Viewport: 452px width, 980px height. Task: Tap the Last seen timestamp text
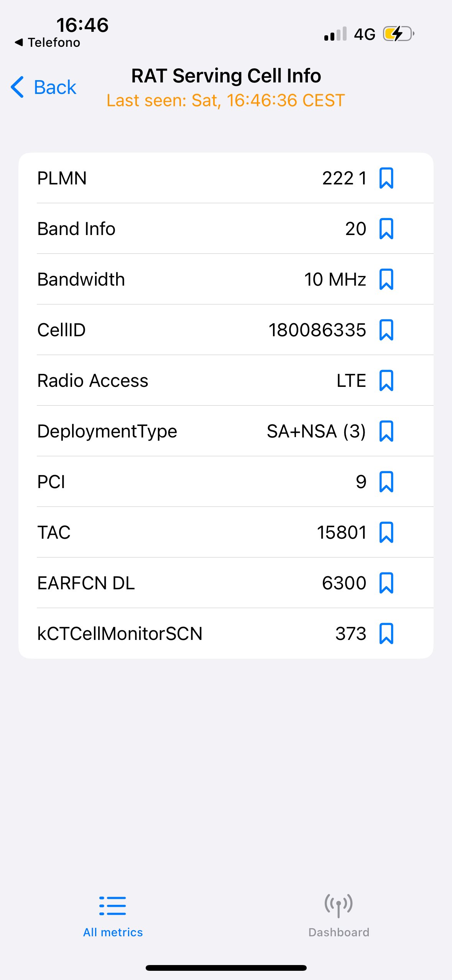coord(226,100)
